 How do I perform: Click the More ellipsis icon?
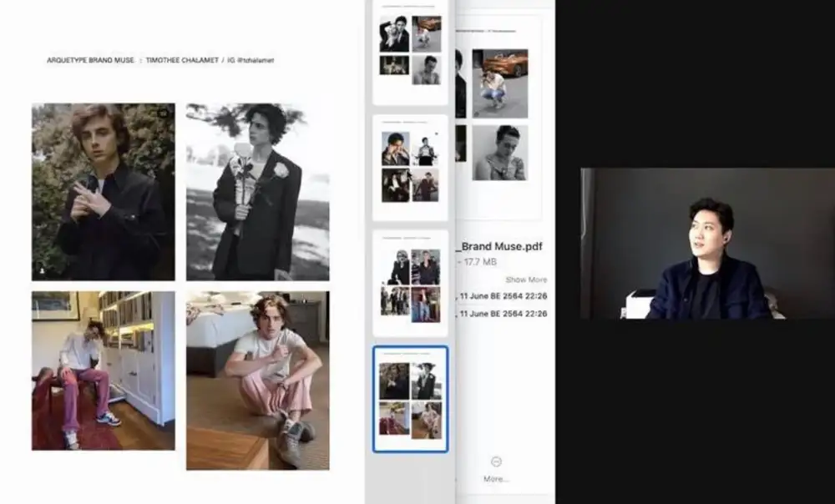click(x=496, y=461)
